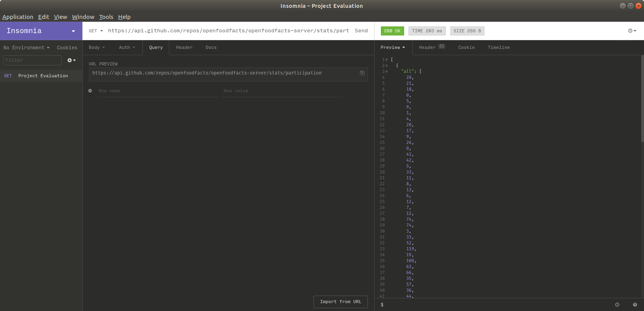
Task: Open the Preview mode dropdown
Action: coord(393,47)
